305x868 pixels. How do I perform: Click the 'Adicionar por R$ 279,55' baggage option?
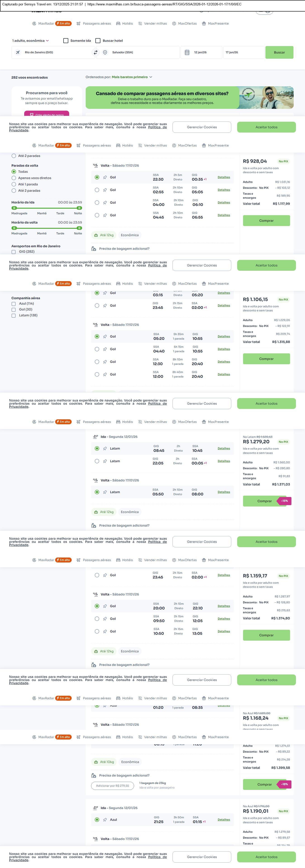(x=112, y=785)
